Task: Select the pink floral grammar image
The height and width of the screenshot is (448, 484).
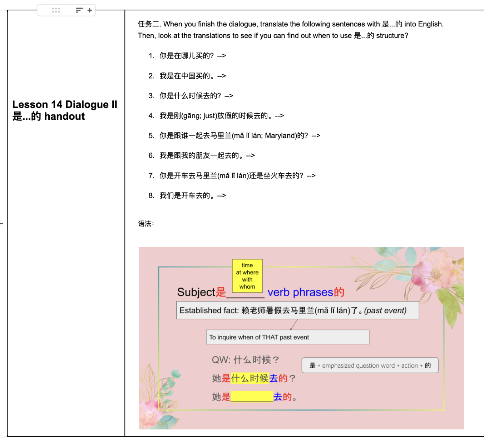Action: coord(301,338)
